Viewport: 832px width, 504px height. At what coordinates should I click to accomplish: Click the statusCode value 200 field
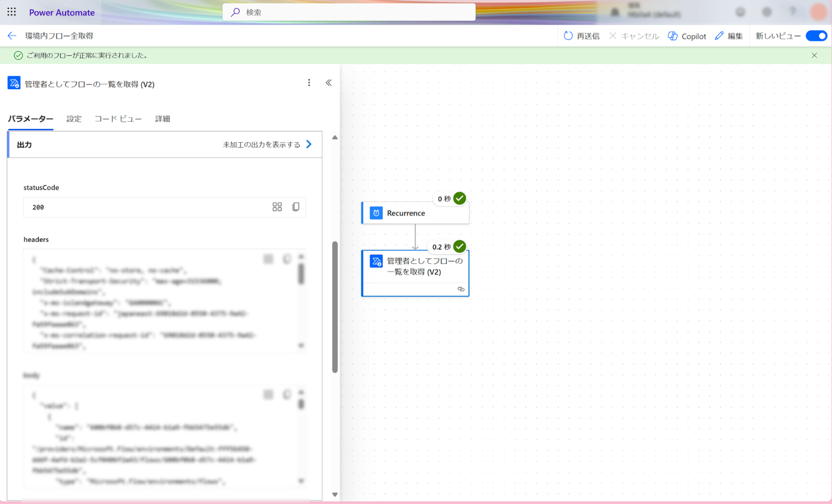(x=165, y=207)
